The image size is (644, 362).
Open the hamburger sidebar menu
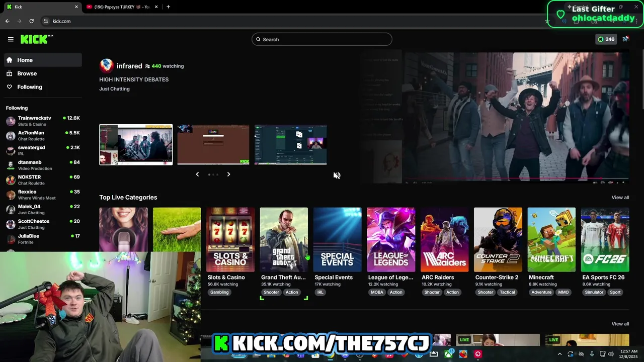tap(11, 39)
